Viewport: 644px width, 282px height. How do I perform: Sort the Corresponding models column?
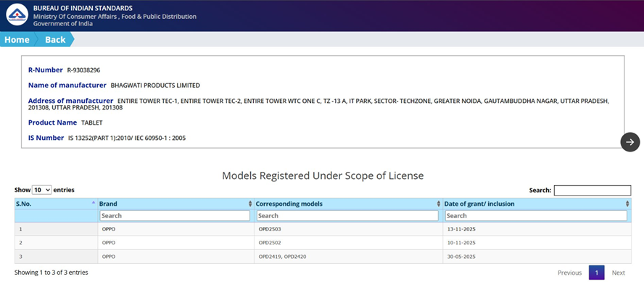(x=439, y=204)
